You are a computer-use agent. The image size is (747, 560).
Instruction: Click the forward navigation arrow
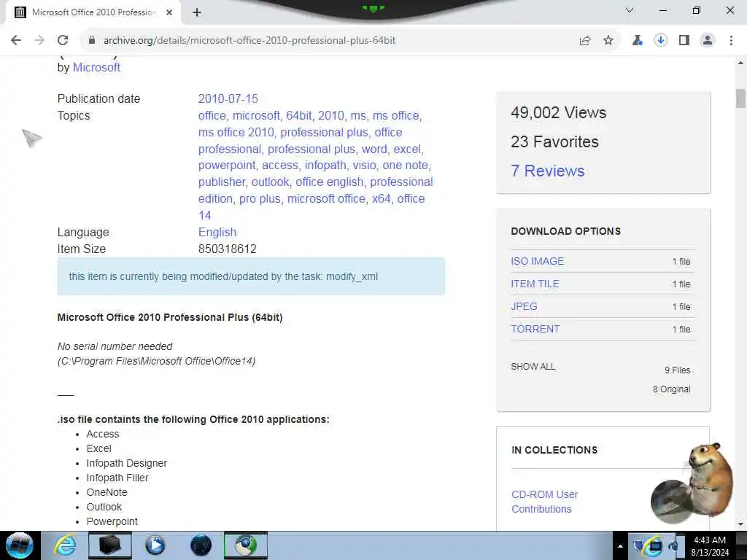point(39,41)
